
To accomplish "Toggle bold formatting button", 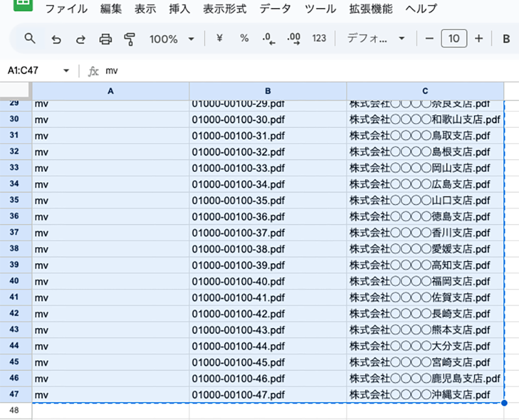I will coord(506,39).
